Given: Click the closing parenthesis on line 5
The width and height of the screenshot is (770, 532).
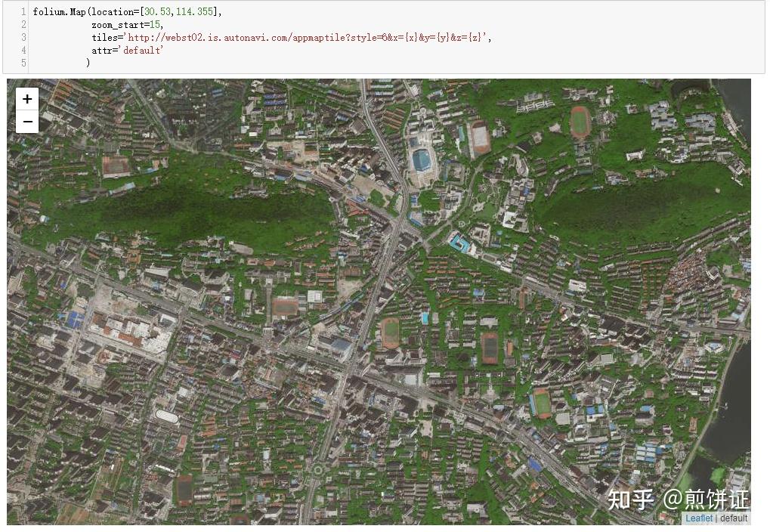Looking at the screenshot, I should coord(88,63).
